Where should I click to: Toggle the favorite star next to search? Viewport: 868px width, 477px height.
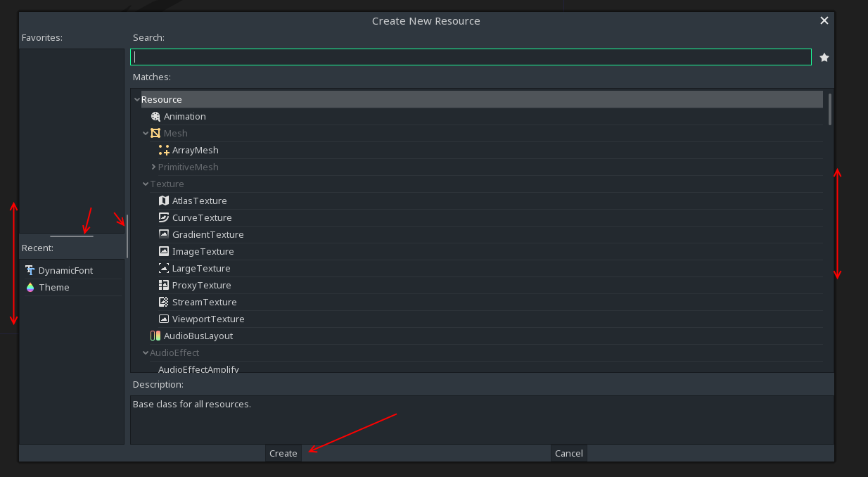point(824,57)
